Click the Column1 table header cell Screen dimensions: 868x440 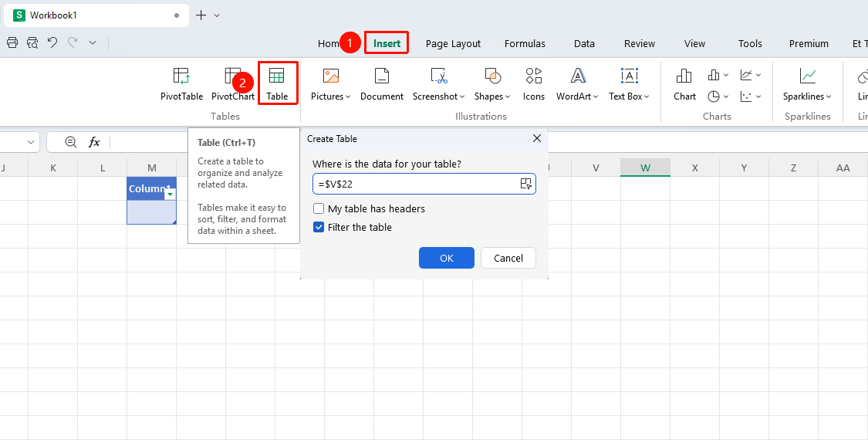coord(152,188)
